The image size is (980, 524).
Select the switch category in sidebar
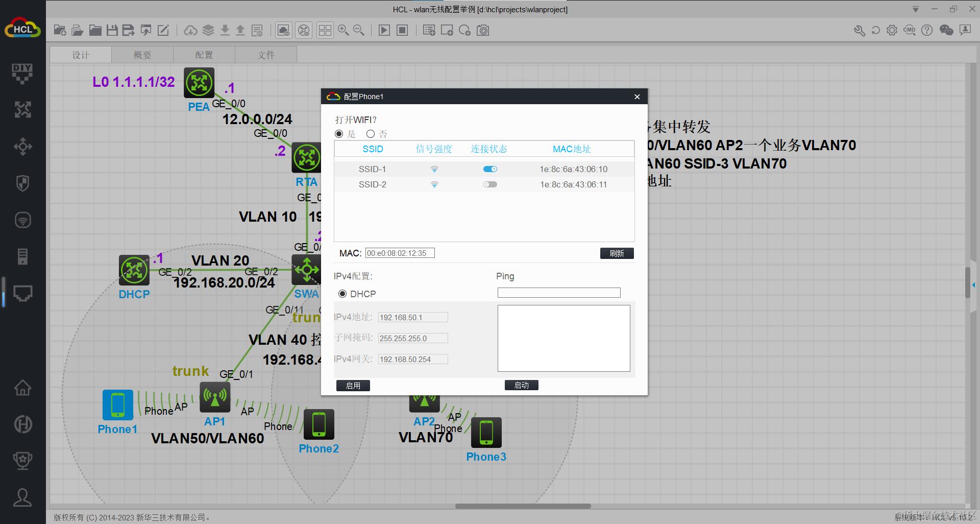pyautogui.click(x=22, y=147)
